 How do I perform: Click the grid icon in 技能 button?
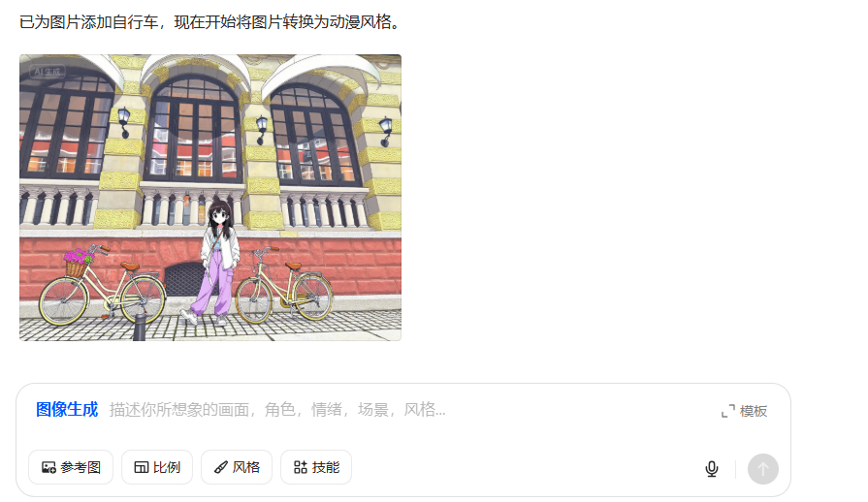tap(301, 468)
